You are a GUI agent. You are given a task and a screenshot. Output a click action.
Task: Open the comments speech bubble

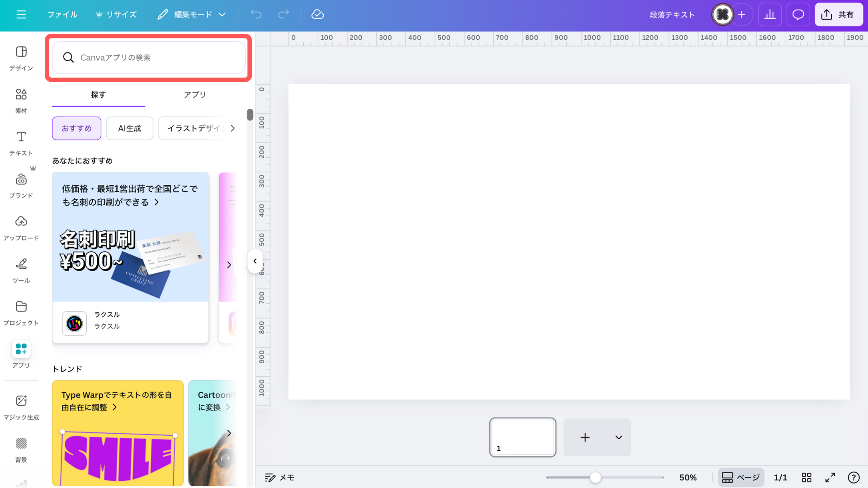coord(798,14)
